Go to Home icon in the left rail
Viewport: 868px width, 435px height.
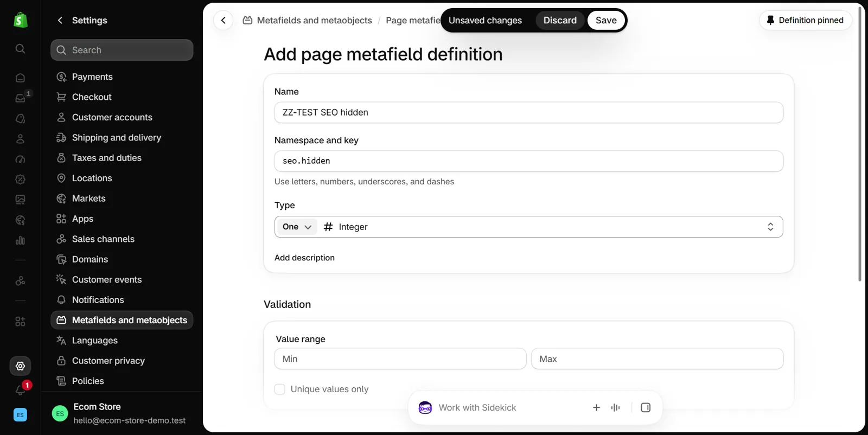[20, 78]
